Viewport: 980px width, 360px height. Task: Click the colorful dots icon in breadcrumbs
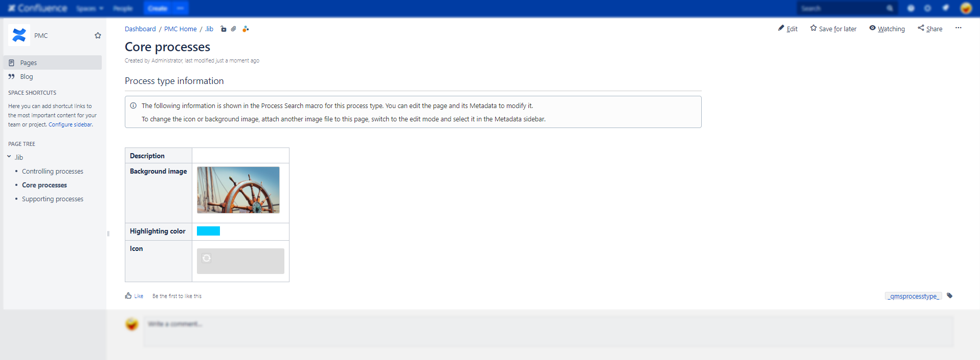point(246,29)
